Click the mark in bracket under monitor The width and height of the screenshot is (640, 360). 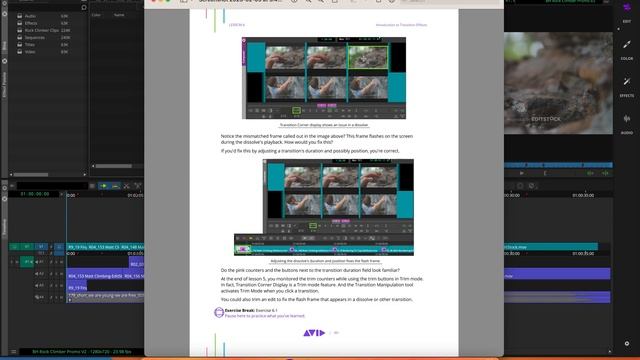click(x=545, y=173)
